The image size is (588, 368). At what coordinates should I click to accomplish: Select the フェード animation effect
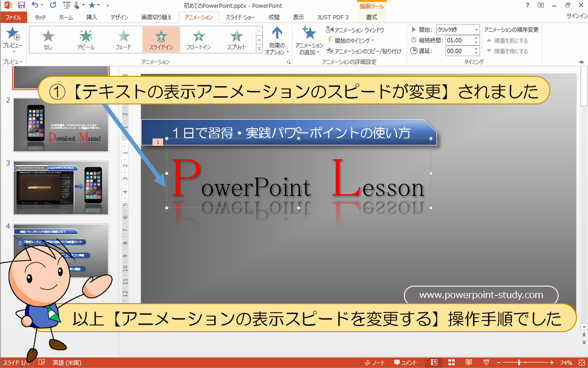click(x=124, y=39)
